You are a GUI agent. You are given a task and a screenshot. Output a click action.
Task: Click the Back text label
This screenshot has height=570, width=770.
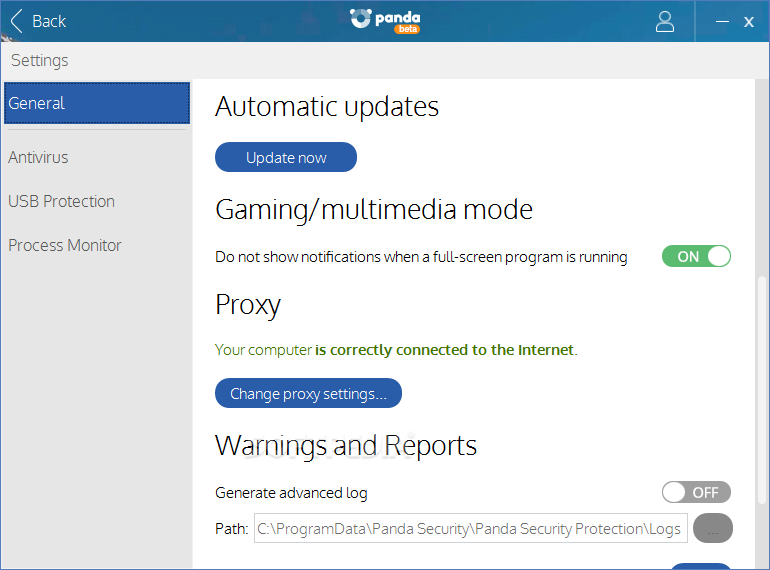tap(49, 21)
